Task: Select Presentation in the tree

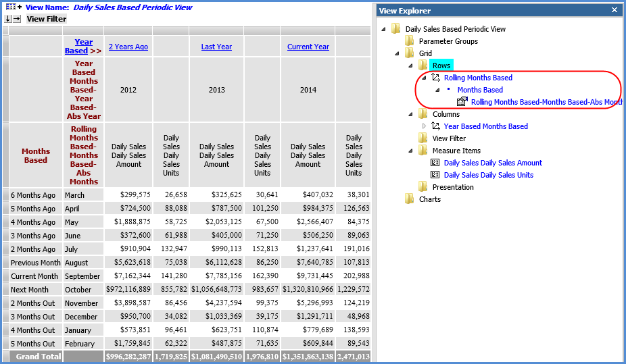Action: click(x=453, y=187)
